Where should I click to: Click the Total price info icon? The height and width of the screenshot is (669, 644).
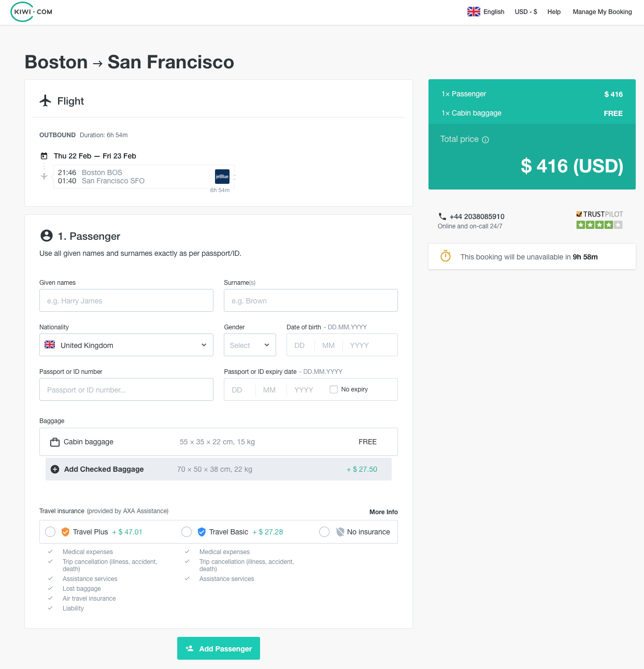[x=485, y=140]
